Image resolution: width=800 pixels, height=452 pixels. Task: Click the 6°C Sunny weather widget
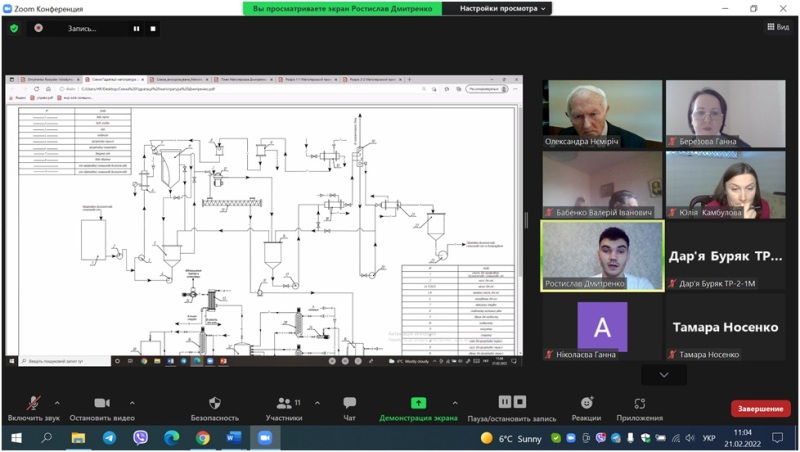click(511, 438)
